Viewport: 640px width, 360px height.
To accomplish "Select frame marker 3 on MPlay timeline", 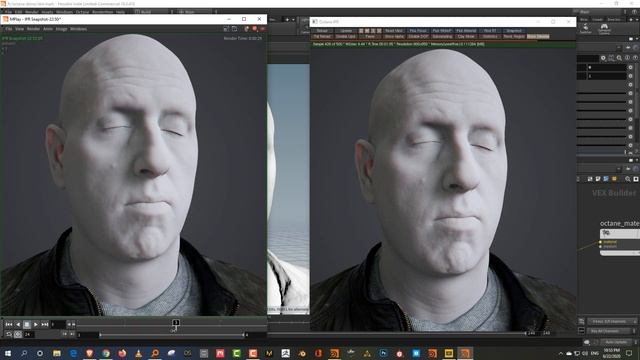I will [x=176, y=323].
